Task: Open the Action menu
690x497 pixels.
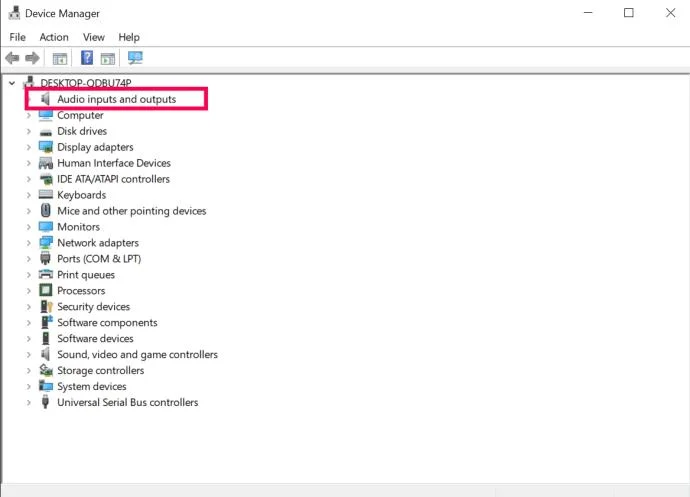Action: coord(54,37)
